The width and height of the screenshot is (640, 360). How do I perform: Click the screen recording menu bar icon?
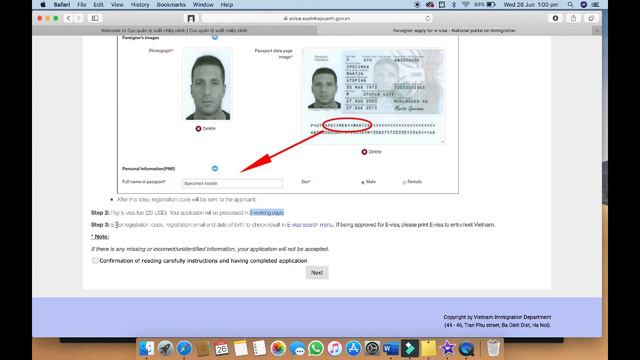point(417,5)
